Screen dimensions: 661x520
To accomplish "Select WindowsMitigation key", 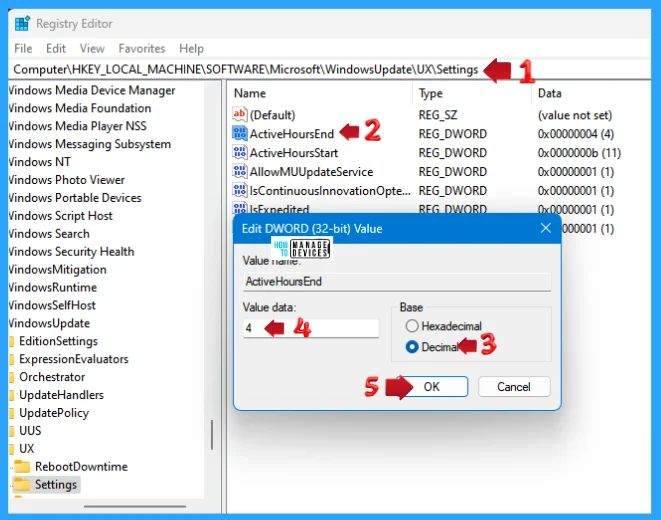I will click(x=58, y=269).
